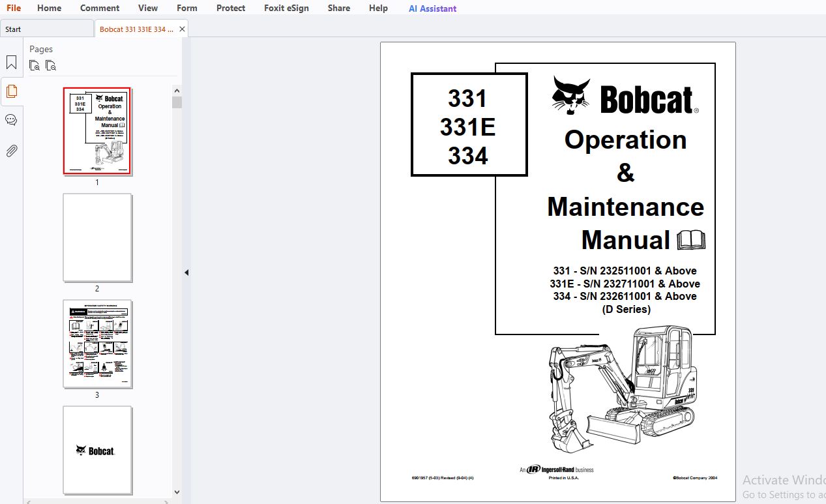Open the Comment ribbon tab
826x504 pixels.
click(x=100, y=8)
